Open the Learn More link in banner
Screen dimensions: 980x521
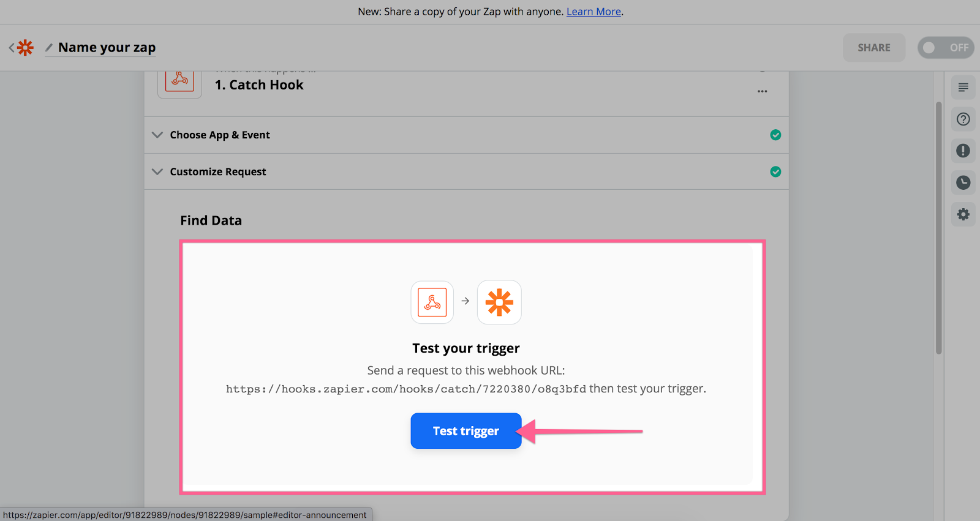pos(594,12)
